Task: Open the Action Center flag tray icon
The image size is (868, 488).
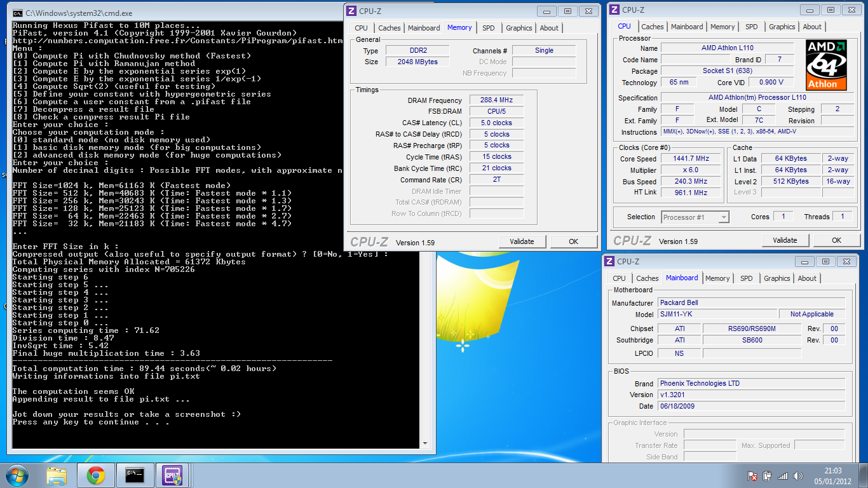Action: pyautogui.click(x=752, y=475)
